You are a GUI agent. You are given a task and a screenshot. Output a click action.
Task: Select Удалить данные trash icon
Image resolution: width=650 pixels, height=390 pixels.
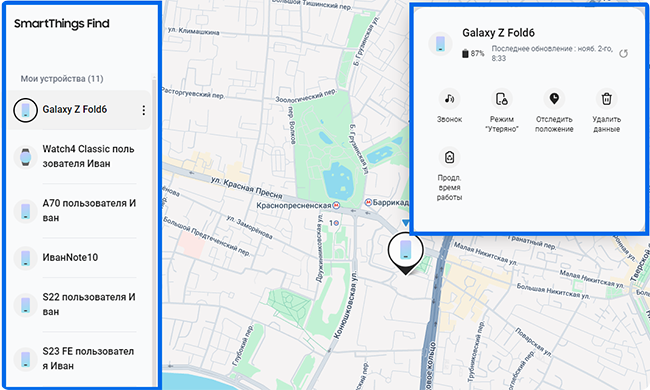tap(606, 99)
